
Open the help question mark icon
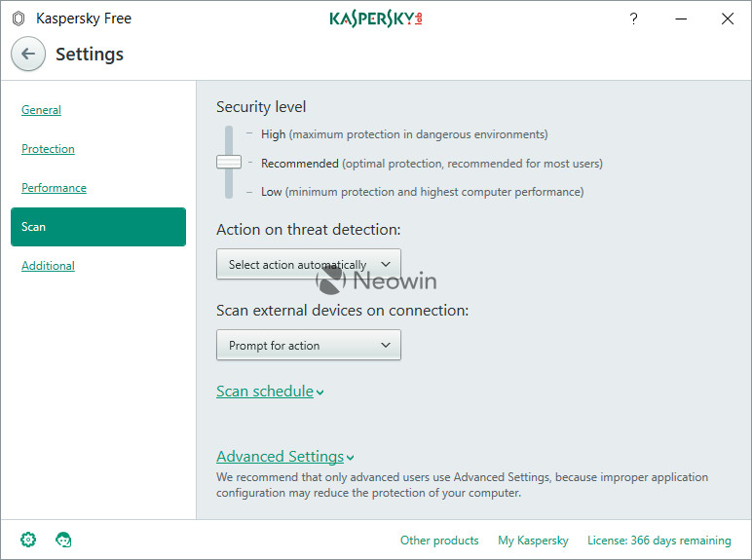633,19
